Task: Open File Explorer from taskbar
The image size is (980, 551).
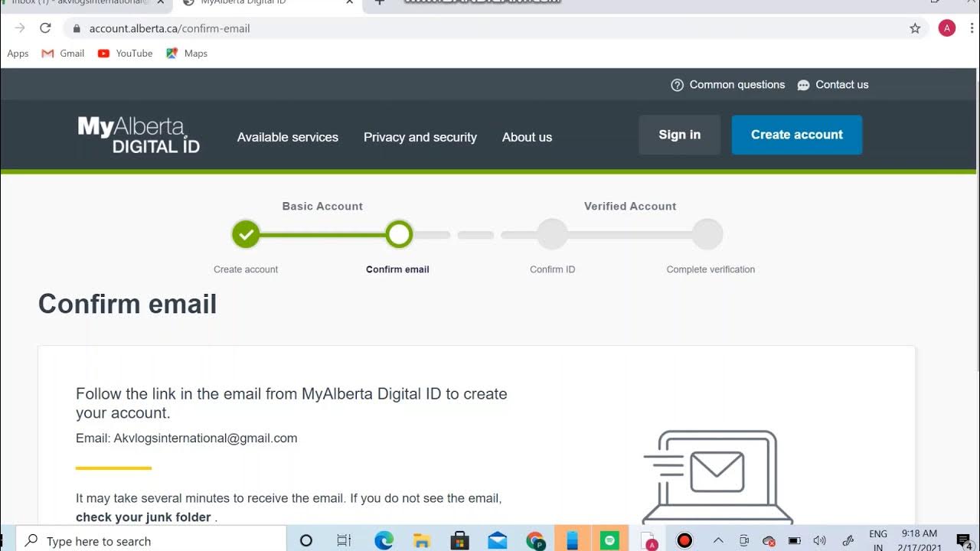Action: coord(421,541)
